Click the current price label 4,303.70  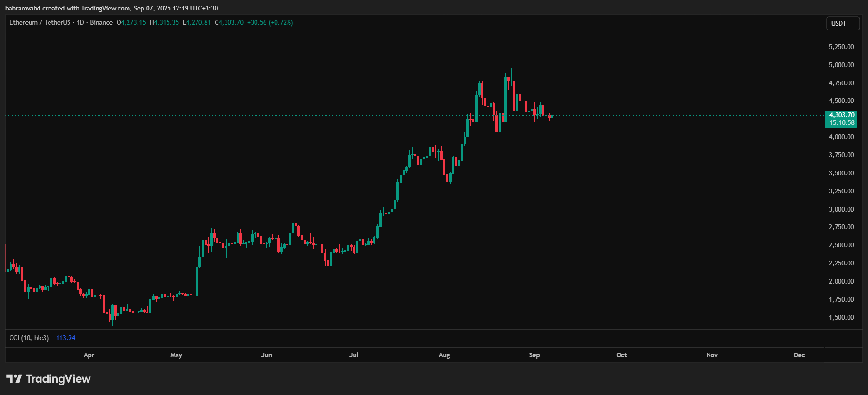coord(841,115)
